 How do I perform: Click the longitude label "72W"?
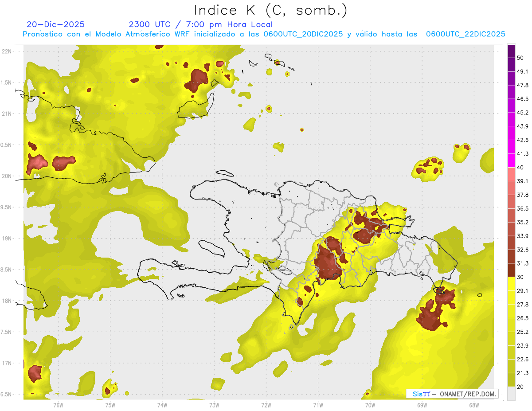point(266,405)
